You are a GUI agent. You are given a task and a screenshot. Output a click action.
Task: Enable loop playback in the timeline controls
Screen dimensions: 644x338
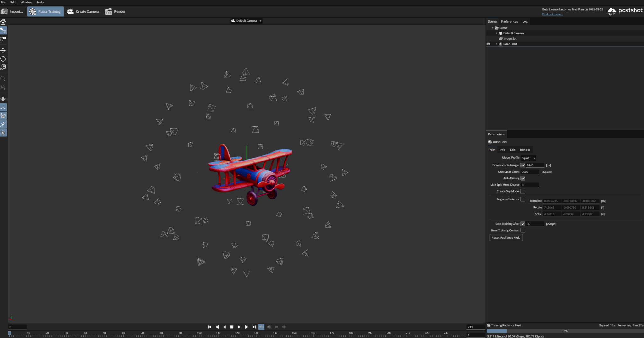click(261, 327)
